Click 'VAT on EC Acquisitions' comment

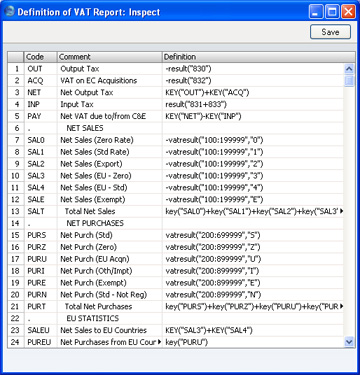pos(110,81)
